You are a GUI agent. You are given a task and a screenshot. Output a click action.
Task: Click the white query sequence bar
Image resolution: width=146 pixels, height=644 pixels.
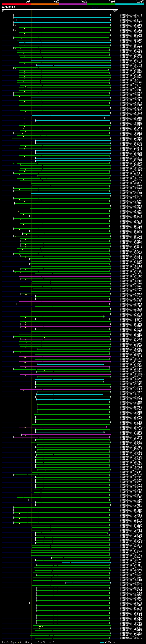coord(60,9)
